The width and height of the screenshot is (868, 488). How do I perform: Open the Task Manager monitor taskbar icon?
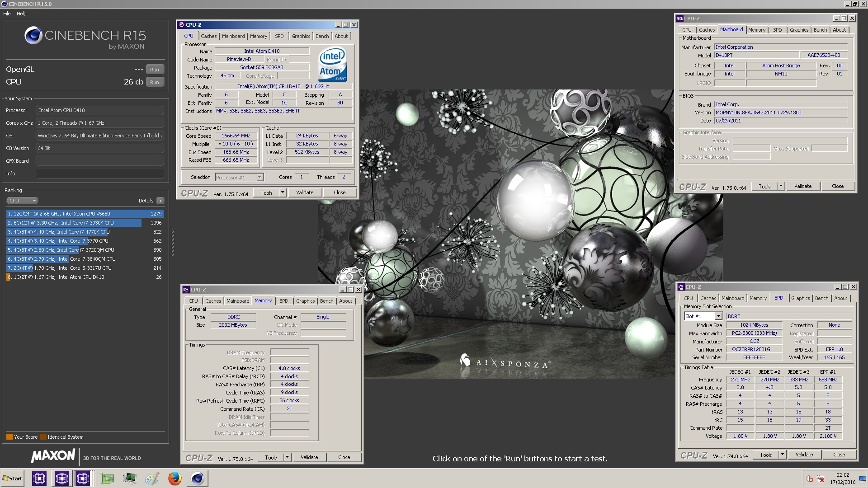(x=129, y=479)
